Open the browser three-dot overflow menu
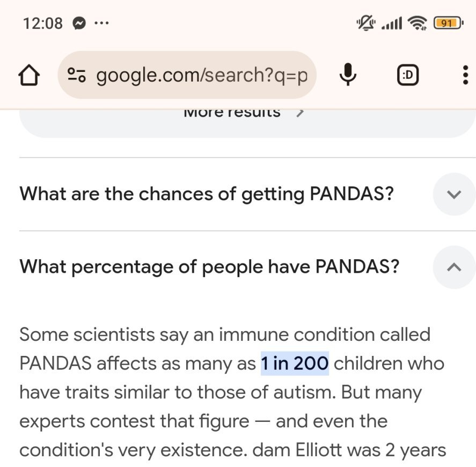The height and width of the screenshot is (467, 476). (465, 76)
